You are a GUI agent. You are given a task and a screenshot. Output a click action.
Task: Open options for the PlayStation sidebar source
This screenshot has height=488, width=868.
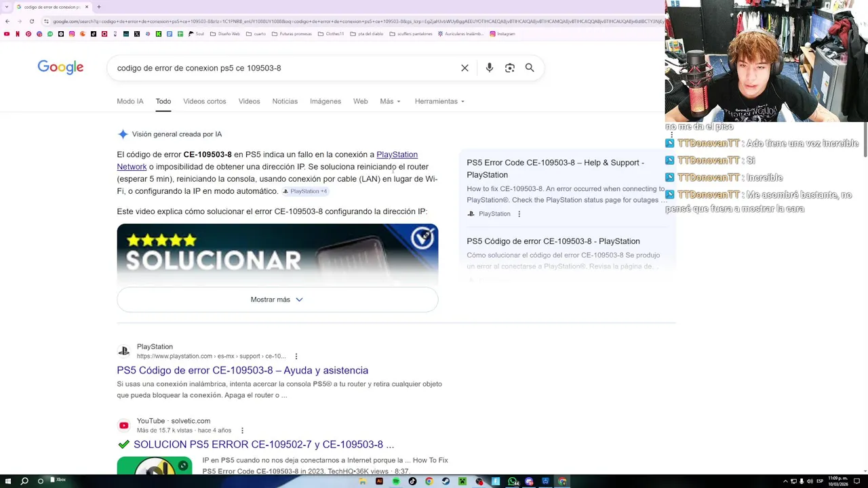(519, 214)
